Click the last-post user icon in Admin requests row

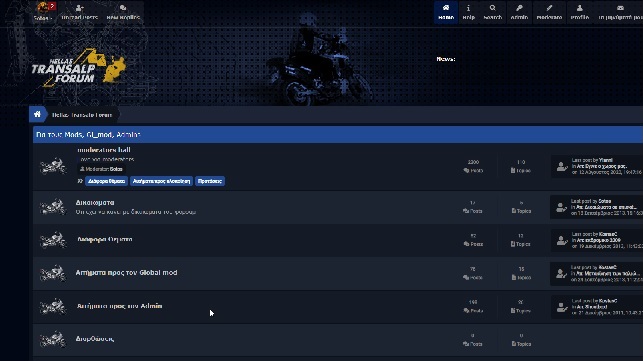pos(561,307)
